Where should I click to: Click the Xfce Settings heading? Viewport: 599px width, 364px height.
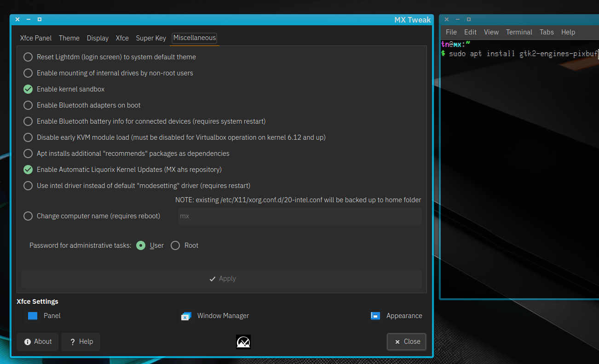coord(37,301)
